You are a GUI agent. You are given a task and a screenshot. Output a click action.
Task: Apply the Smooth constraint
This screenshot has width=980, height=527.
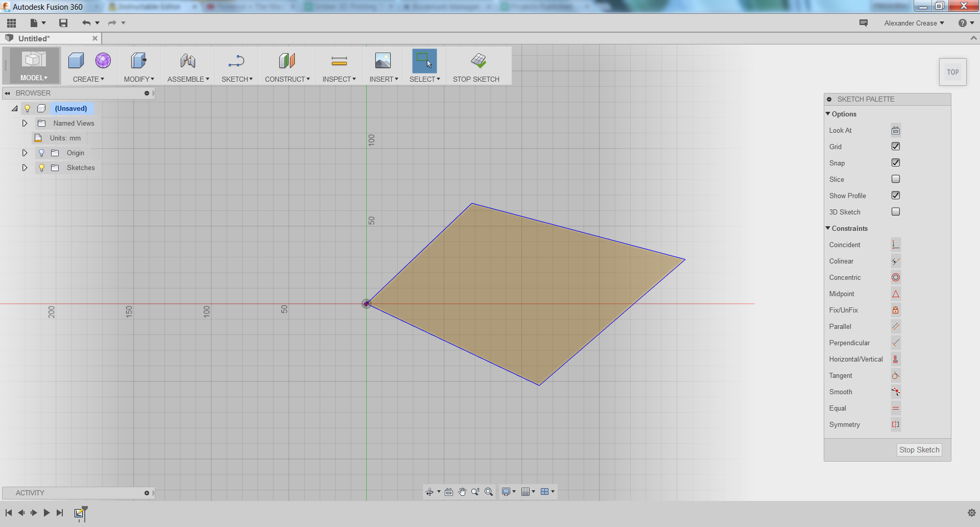coord(896,392)
